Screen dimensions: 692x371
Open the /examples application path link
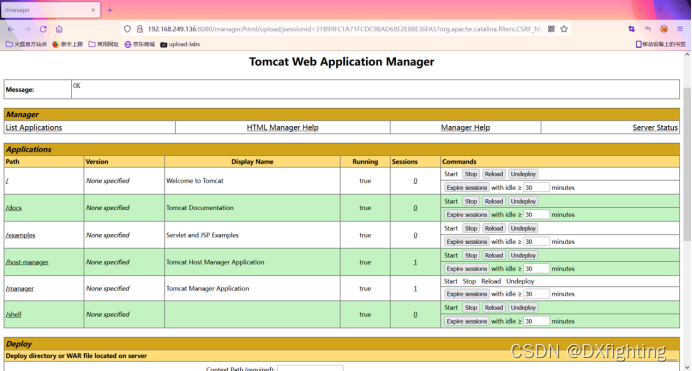20,235
